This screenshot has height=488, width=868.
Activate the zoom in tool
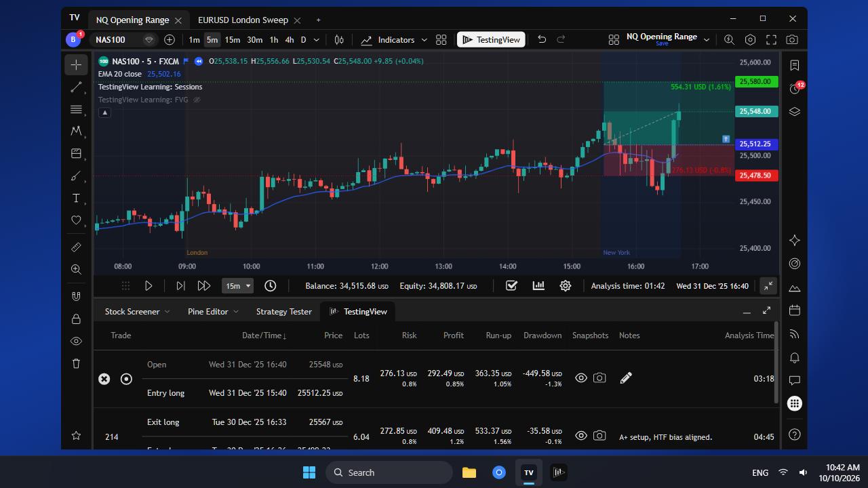(76, 269)
